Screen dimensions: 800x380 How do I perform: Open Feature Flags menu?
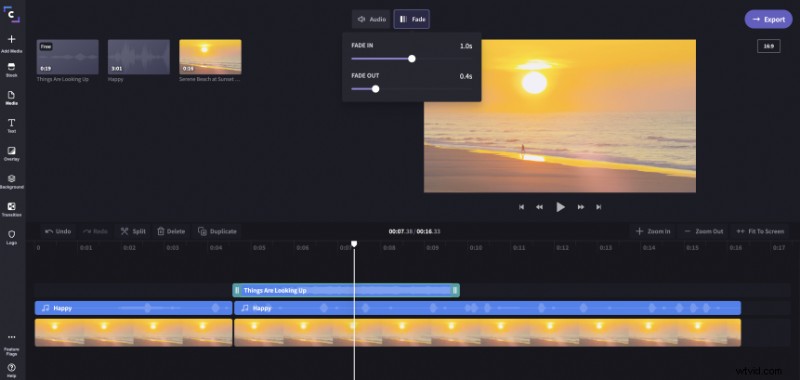(12, 344)
